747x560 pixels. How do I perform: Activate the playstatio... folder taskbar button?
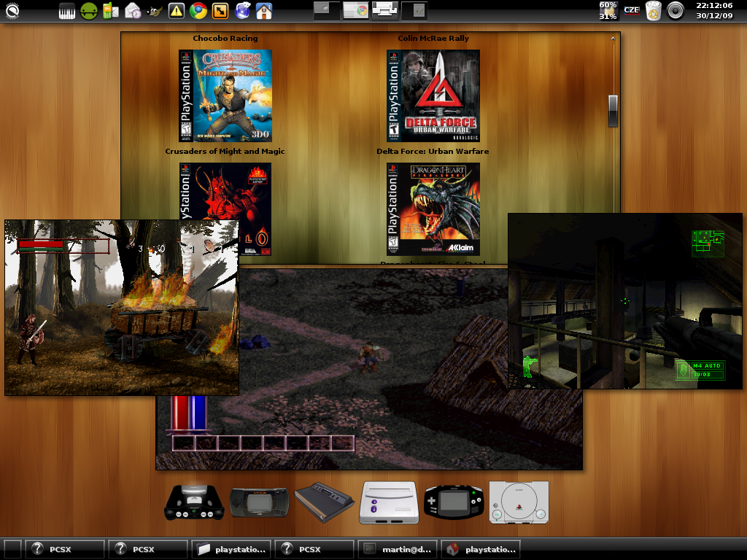click(231, 549)
